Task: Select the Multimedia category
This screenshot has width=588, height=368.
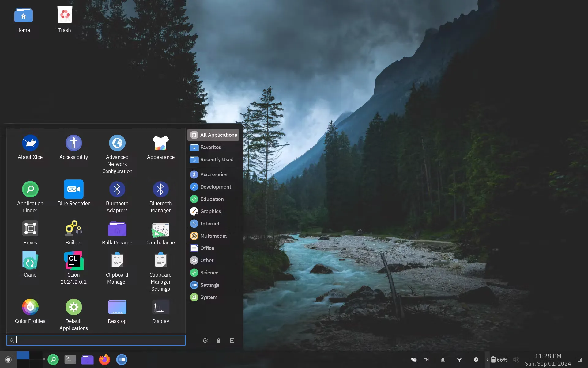Action: 213,236
